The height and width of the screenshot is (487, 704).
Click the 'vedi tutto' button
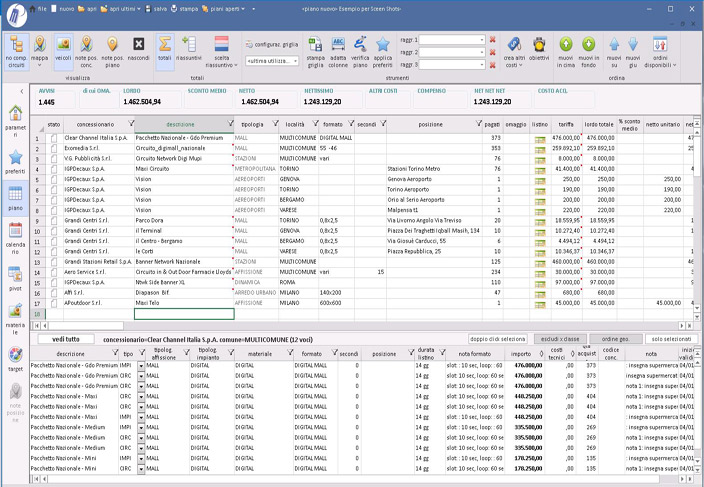(x=66, y=339)
